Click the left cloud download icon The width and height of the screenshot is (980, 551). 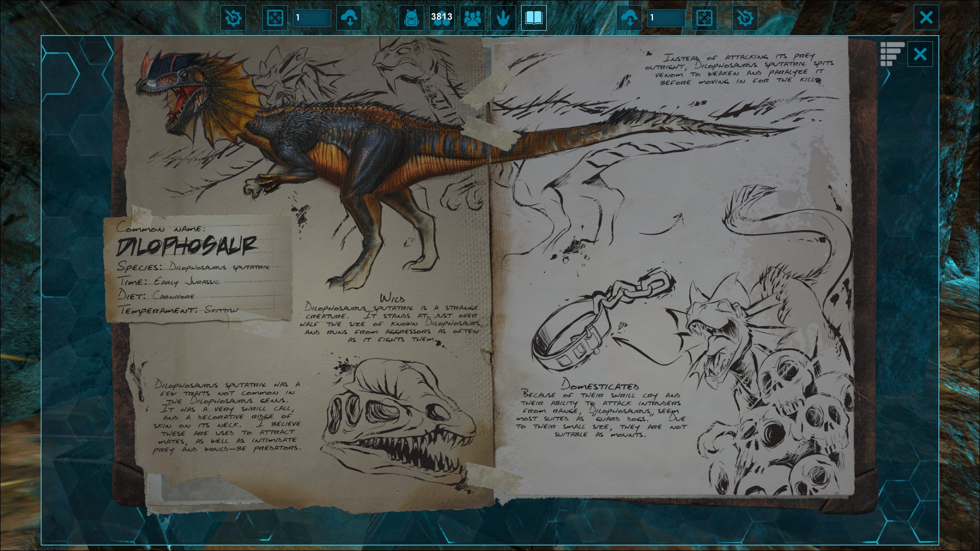pos(349,18)
